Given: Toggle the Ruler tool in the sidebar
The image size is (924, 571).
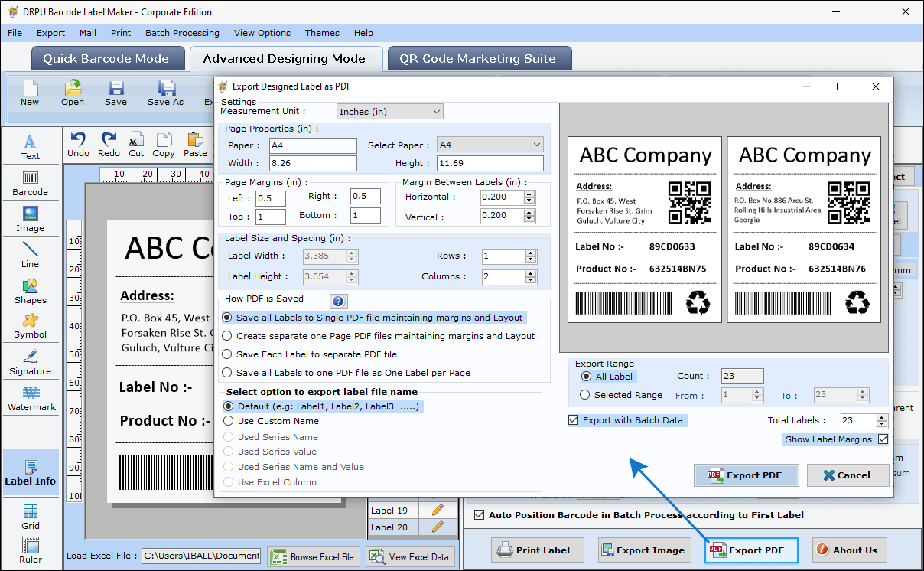Looking at the screenshot, I should [x=31, y=550].
